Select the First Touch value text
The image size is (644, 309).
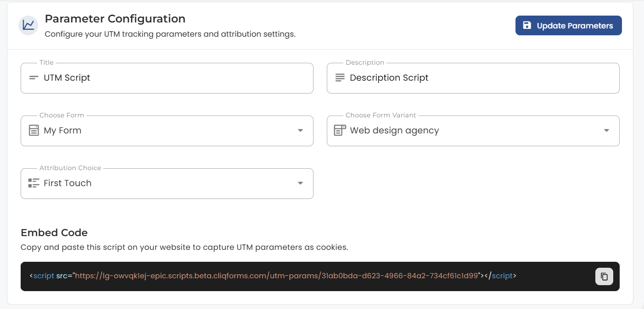click(67, 183)
